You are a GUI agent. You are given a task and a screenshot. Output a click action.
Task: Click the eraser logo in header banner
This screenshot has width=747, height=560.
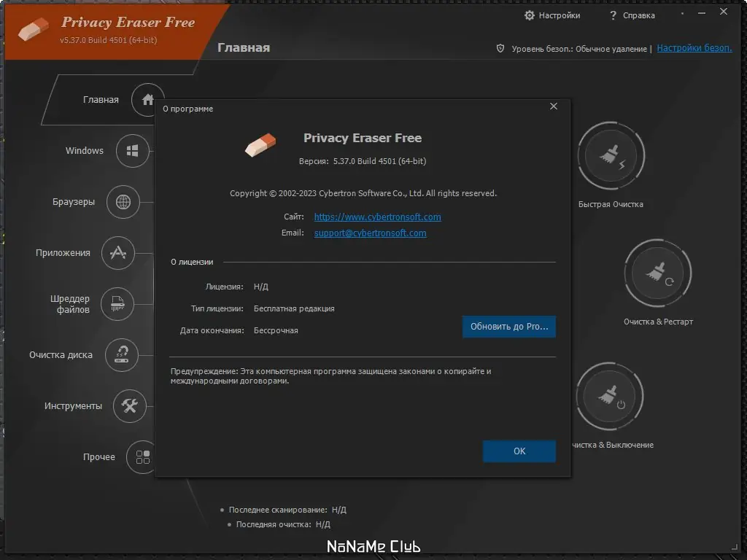[34, 29]
